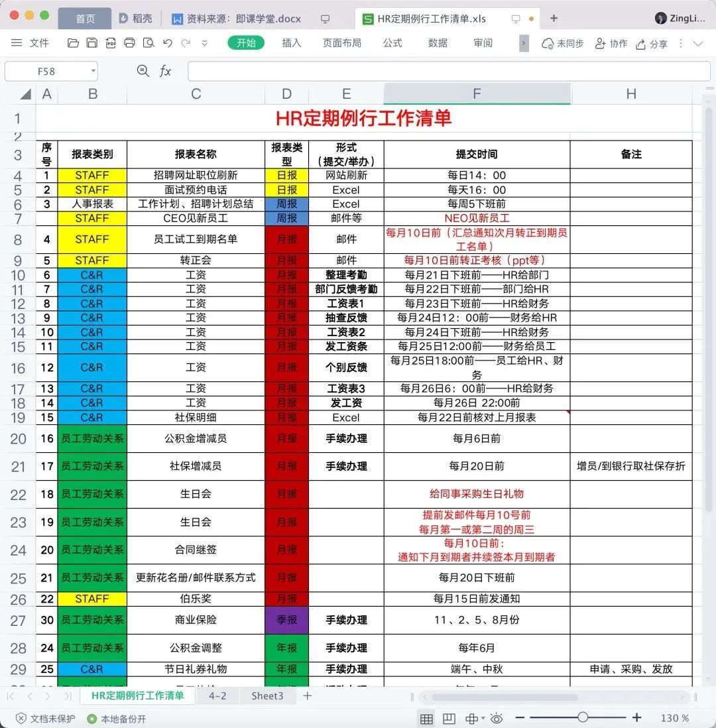Toggle reading mode crosshair in status bar

pyautogui.click(x=472, y=719)
